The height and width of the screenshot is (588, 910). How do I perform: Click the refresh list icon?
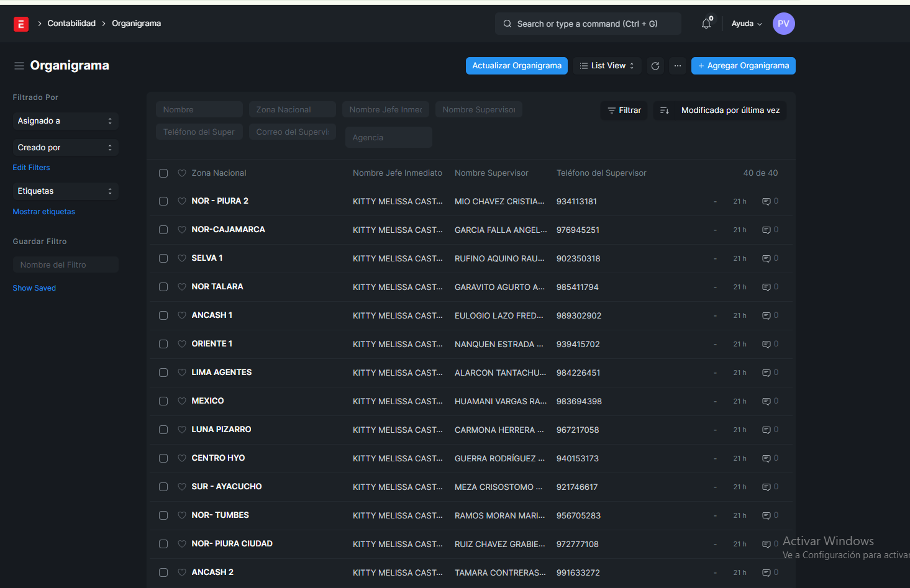coord(655,66)
